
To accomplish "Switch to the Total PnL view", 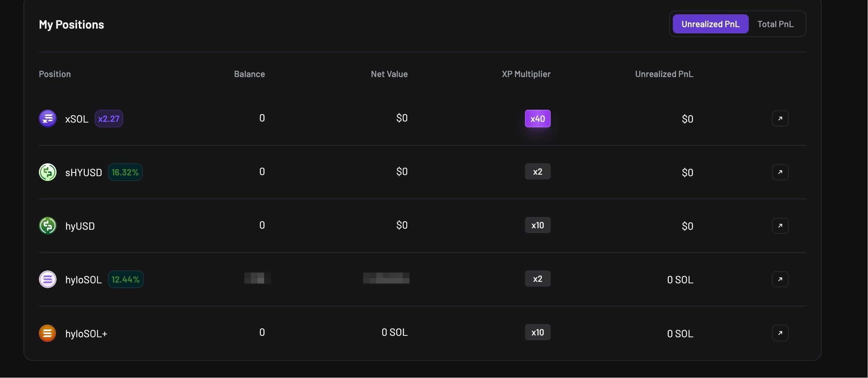I will [x=775, y=24].
